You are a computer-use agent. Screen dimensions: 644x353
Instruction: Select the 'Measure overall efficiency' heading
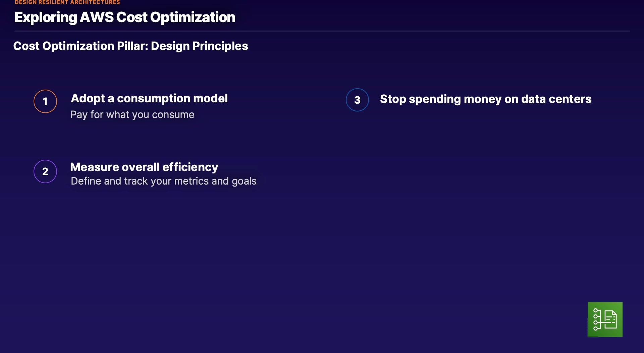pyautogui.click(x=144, y=167)
